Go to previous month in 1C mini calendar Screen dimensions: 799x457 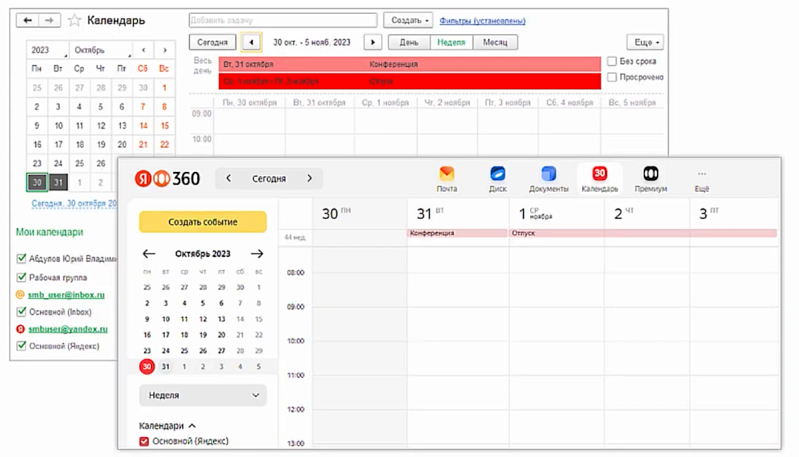pos(144,50)
